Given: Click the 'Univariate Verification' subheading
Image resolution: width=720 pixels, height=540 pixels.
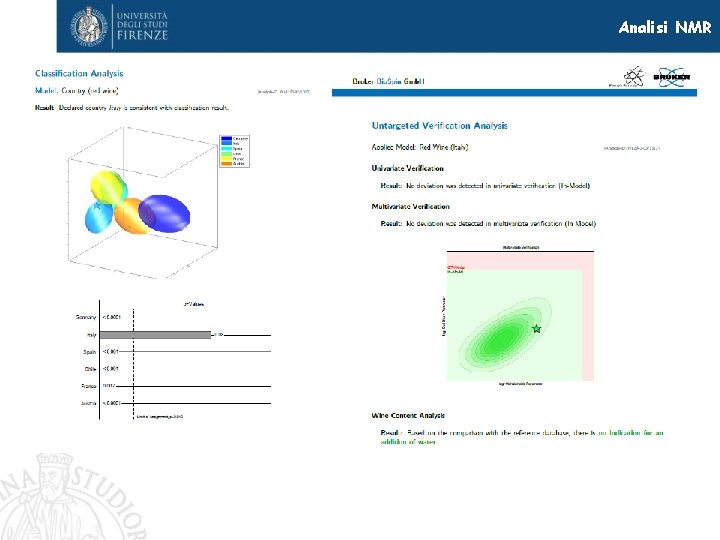Looking at the screenshot, I should coord(407,169).
